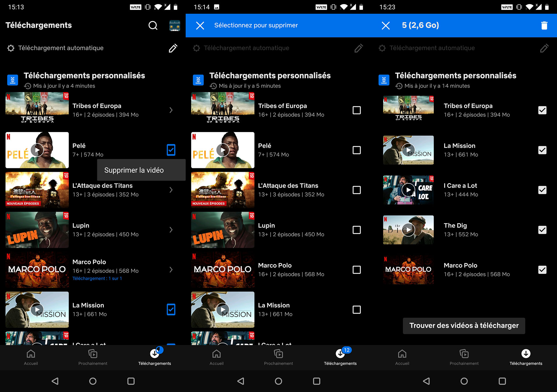Play I Care a Lot in 15:23 screen
The image size is (557, 392).
point(408,190)
